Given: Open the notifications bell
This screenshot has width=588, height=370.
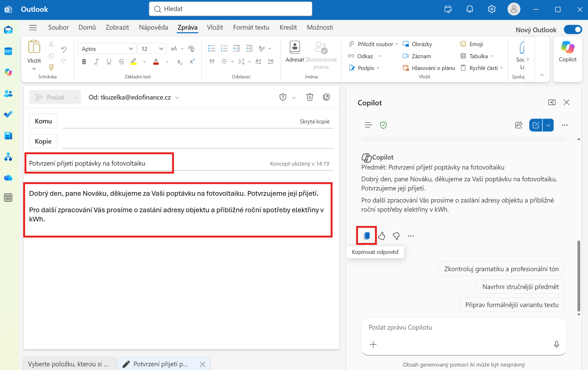Looking at the screenshot, I should coord(469,9).
